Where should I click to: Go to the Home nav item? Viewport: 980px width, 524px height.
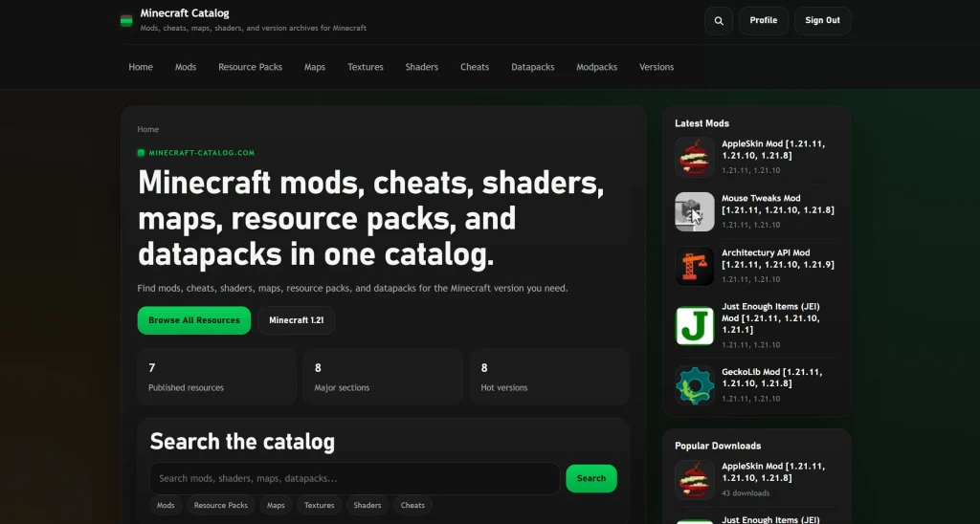click(x=141, y=67)
